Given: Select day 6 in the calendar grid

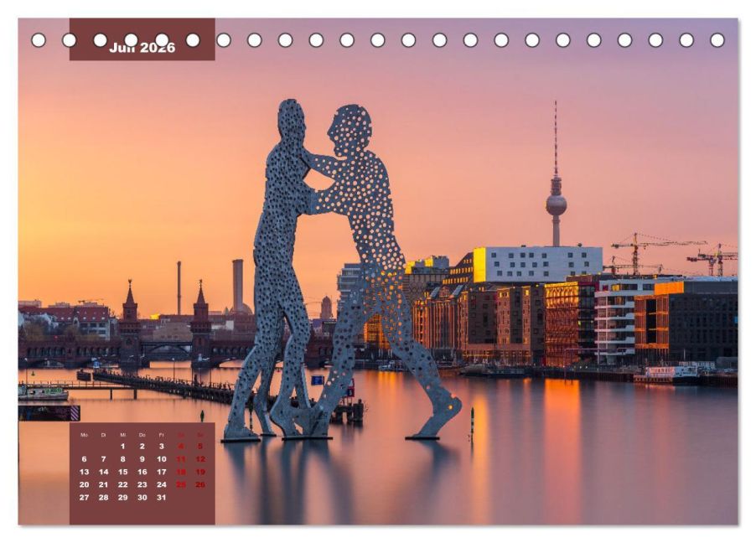Looking at the screenshot, I should click(85, 459).
